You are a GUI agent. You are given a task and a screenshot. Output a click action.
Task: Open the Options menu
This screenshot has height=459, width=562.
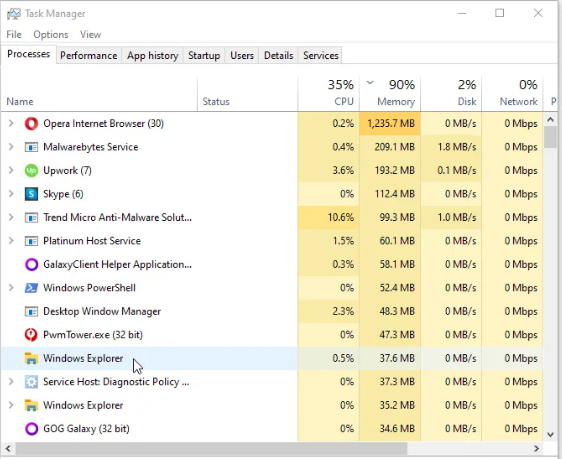(x=51, y=35)
